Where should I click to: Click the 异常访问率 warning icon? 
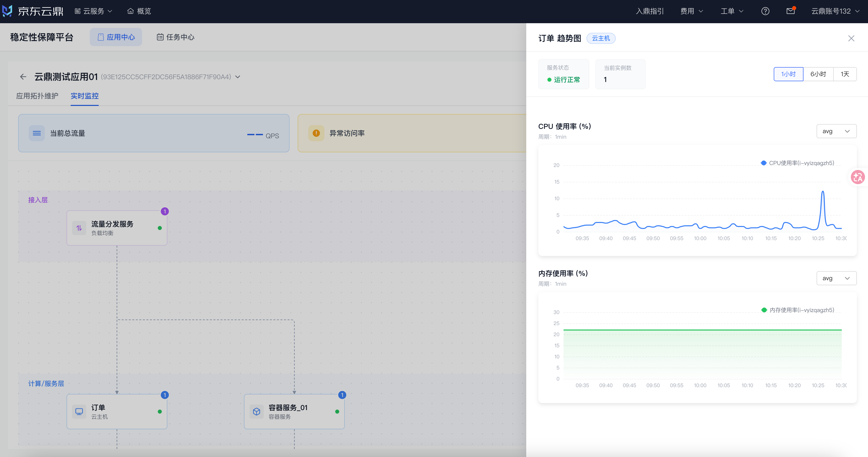[x=316, y=133]
